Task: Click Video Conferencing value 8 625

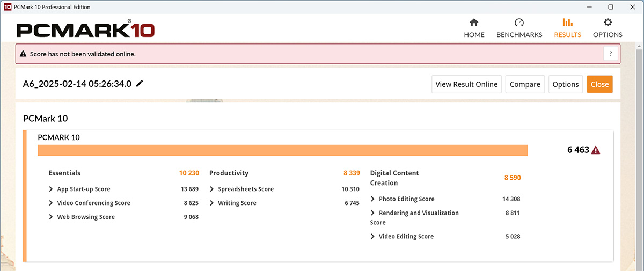Action: tap(191, 203)
